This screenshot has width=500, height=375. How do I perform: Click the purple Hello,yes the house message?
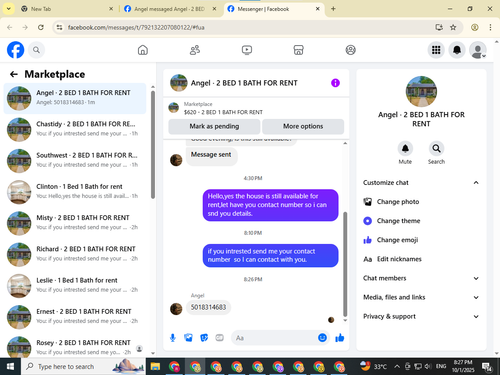tap(270, 205)
